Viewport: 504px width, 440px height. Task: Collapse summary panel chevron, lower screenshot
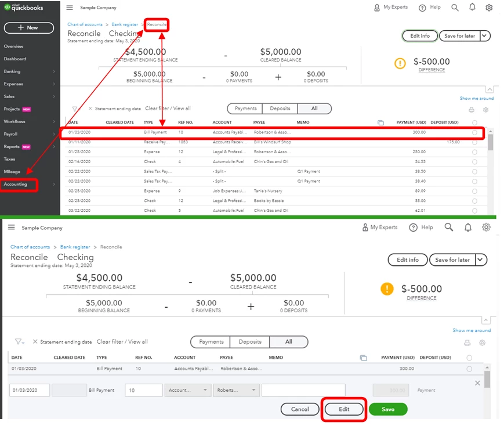[x=485, y=320]
